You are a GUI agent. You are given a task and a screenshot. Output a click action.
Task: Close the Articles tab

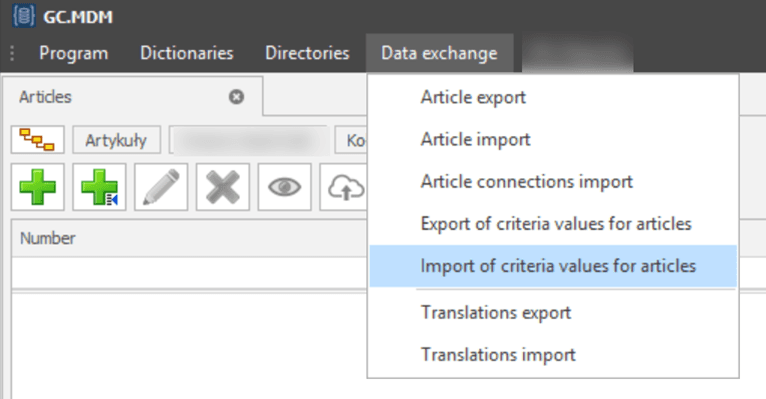[236, 97]
